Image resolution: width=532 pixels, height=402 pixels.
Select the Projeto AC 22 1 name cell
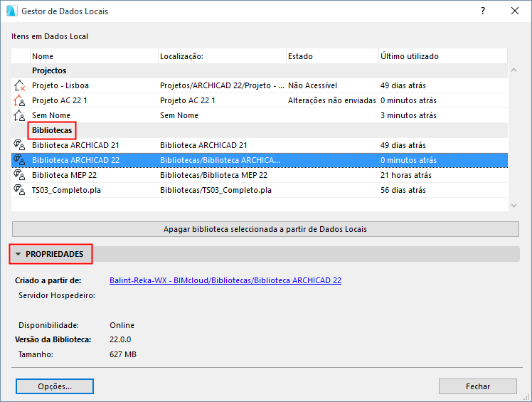click(x=59, y=100)
